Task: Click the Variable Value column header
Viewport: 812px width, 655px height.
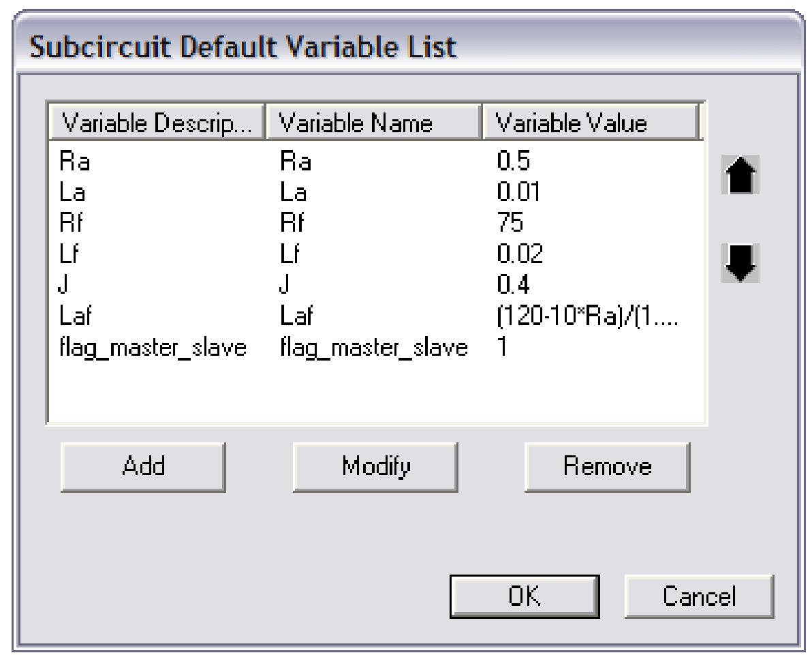Action: (x=591, y=122)
